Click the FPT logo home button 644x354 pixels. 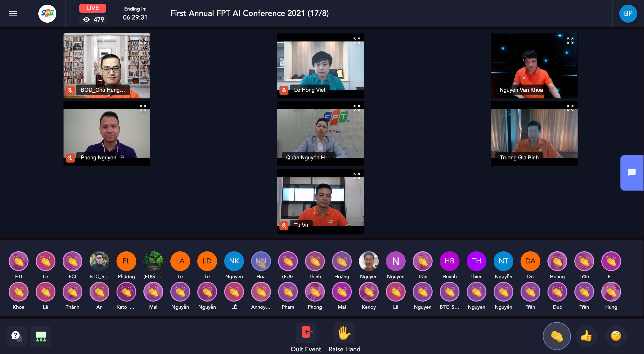[48, 13]
